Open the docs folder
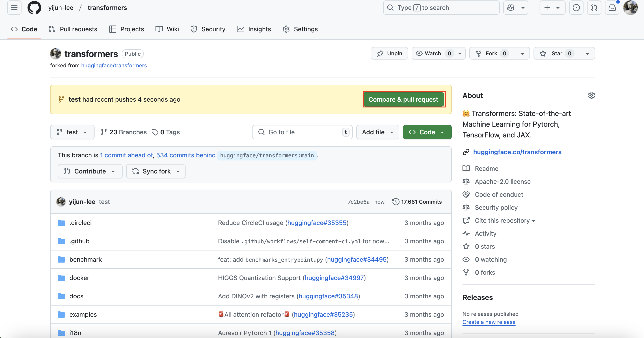Viewport: 644px width, 338px height. tap(76, 296)
